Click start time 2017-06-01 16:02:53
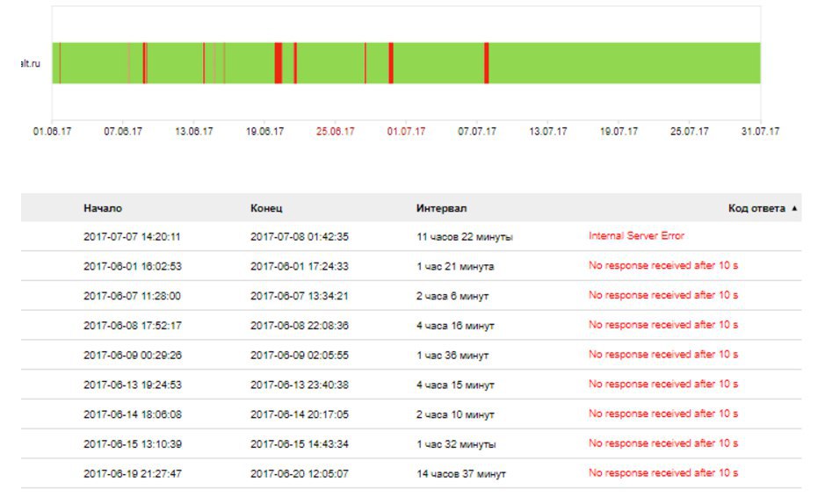 tap(133, 266)
